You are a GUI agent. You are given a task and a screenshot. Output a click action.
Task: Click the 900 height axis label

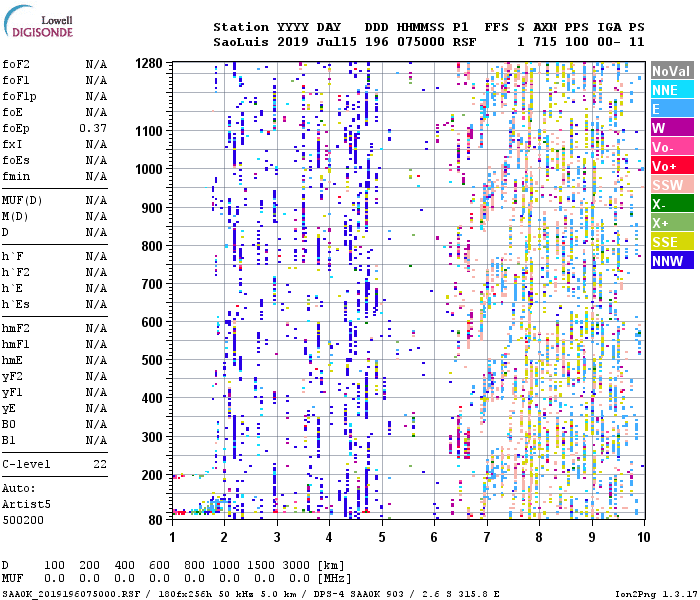click(152, 208)
